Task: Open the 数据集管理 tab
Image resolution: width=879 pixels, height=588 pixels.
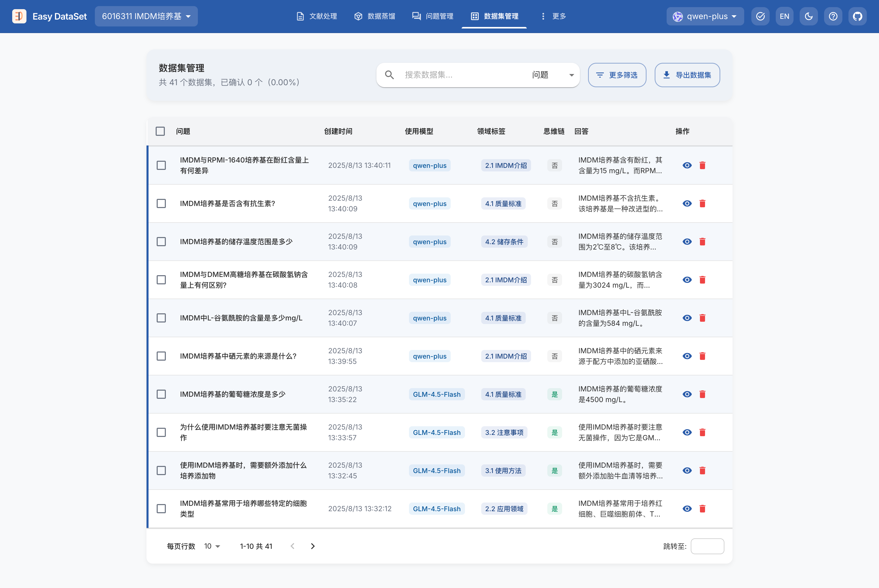Action: 494,16
